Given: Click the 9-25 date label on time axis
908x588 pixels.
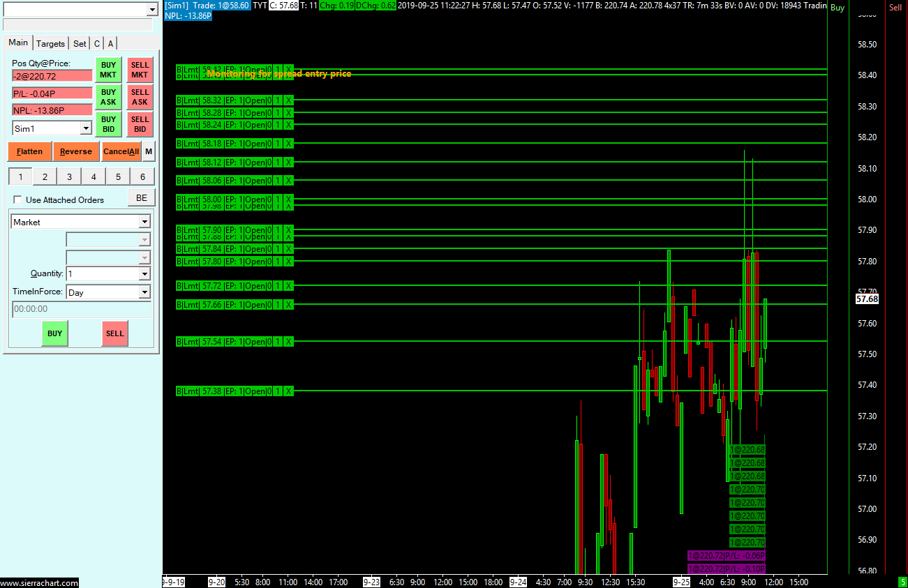Looking at the screenshot, I should (x=681, y=582).
